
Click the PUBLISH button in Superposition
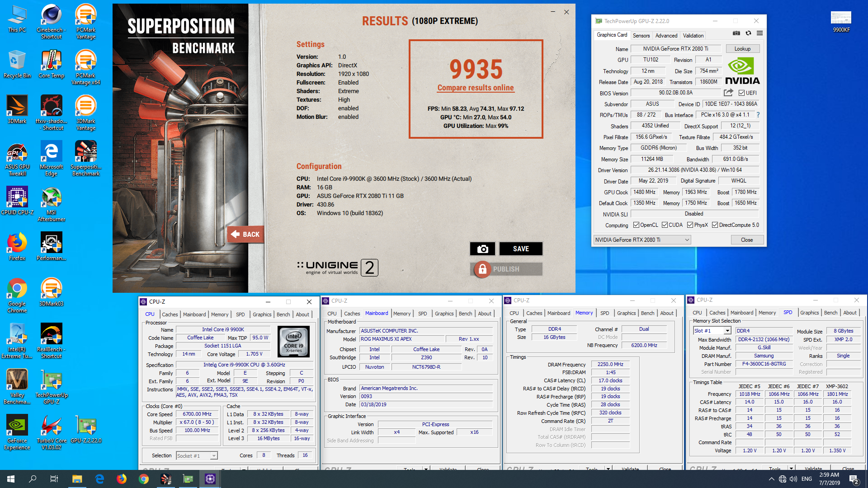[x=506, y=269]
